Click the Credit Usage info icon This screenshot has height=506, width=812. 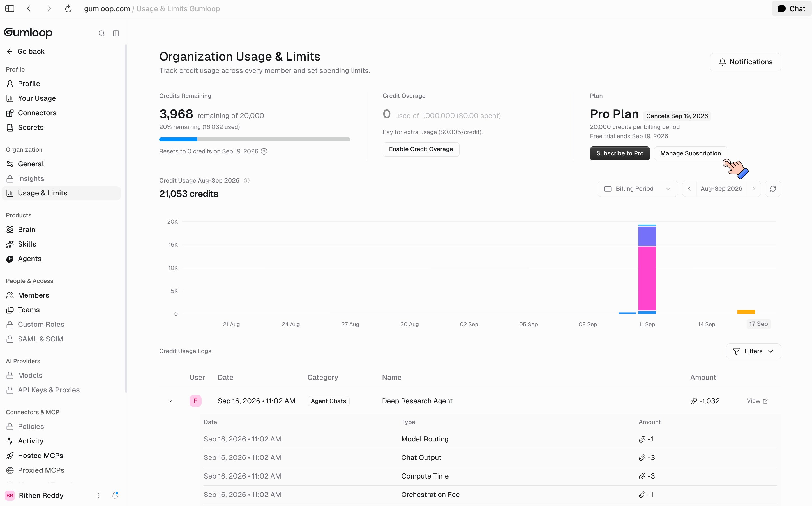pos(247,181)
